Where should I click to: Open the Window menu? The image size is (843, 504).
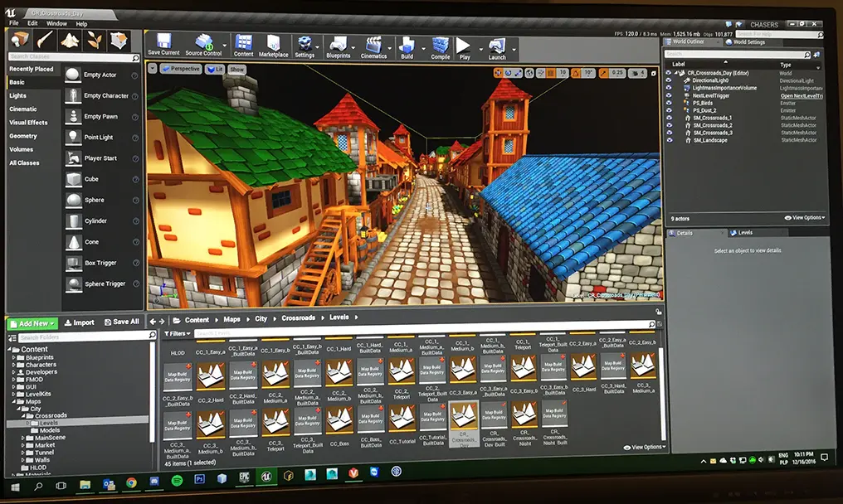56,24
